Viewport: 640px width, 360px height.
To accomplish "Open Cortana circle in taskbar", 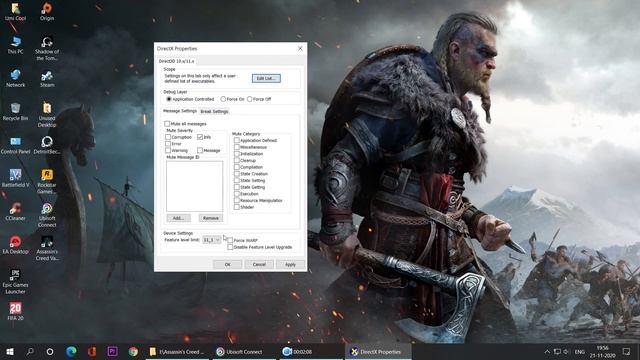I will pyautogui.click(x=50, y=351).
